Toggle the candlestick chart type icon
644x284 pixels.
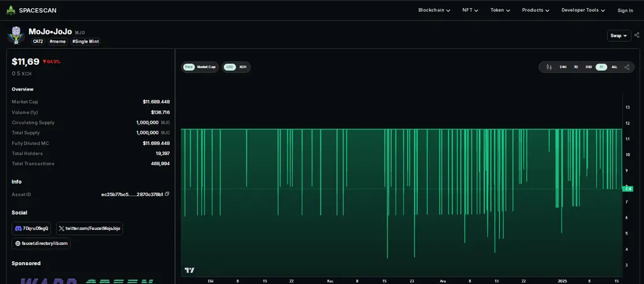pyautogui.click(x=549, y=67)
